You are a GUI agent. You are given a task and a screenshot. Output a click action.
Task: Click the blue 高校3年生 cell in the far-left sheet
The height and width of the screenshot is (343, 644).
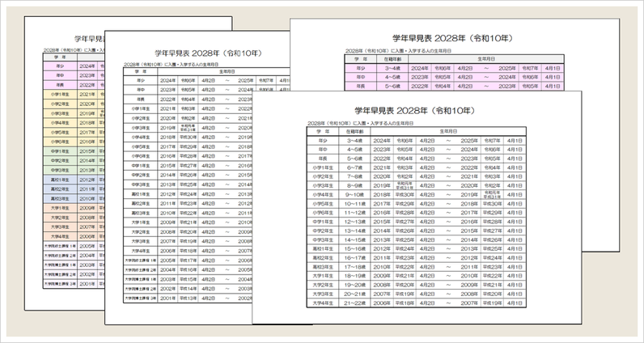[60, 199]
